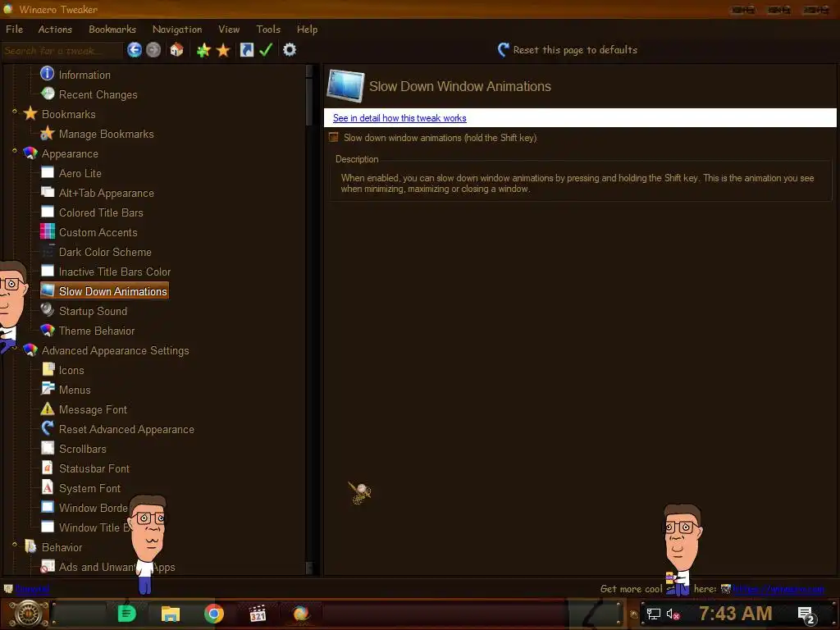
Task: Enable the Slow down window animations checkbox
Action: pos(333,138)
